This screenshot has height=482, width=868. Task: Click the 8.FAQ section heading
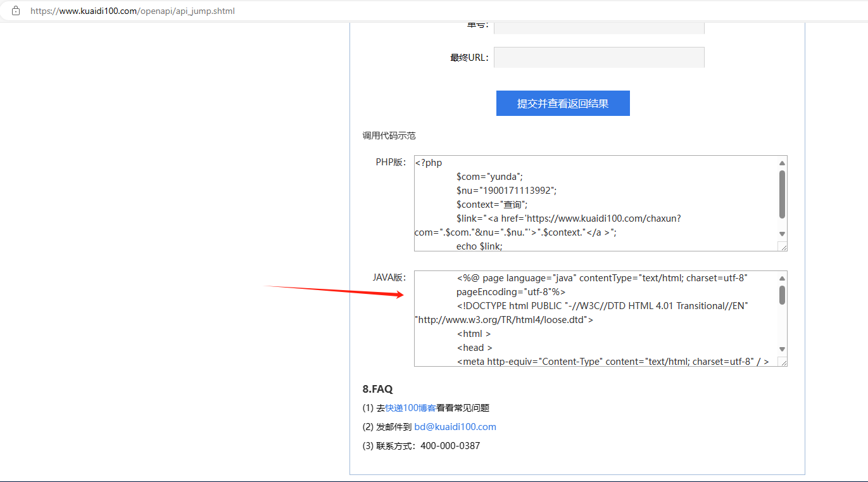tap(377, 389)
